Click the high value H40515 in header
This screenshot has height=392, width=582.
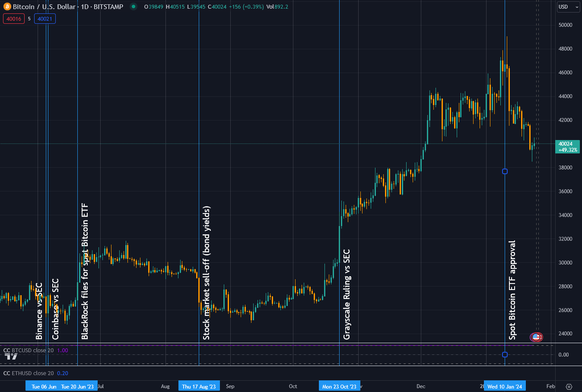coord(175,6)
